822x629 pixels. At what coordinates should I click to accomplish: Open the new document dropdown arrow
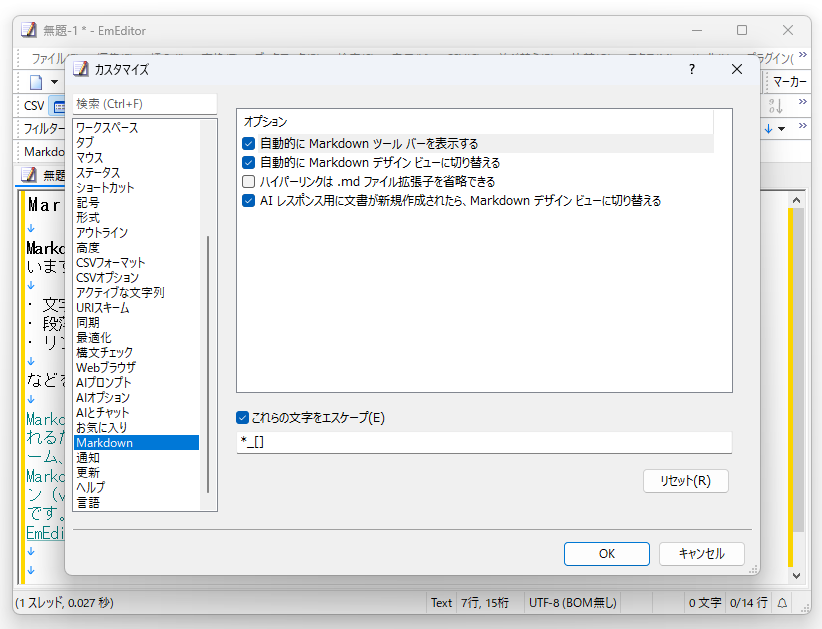[x=52, y=80]
